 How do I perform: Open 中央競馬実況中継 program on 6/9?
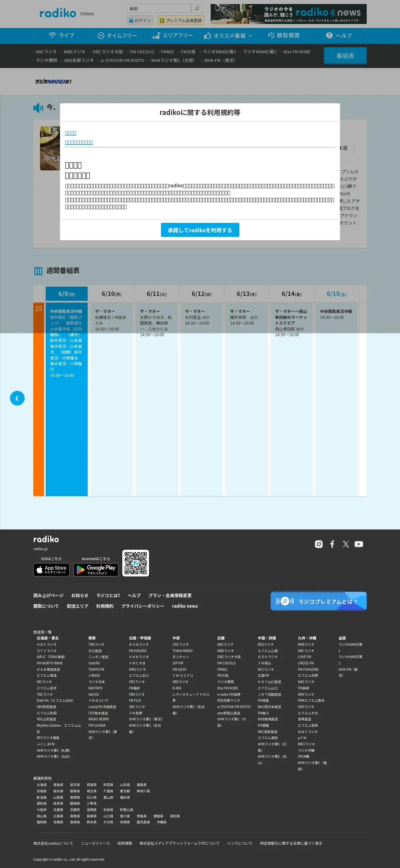[66, 399]
